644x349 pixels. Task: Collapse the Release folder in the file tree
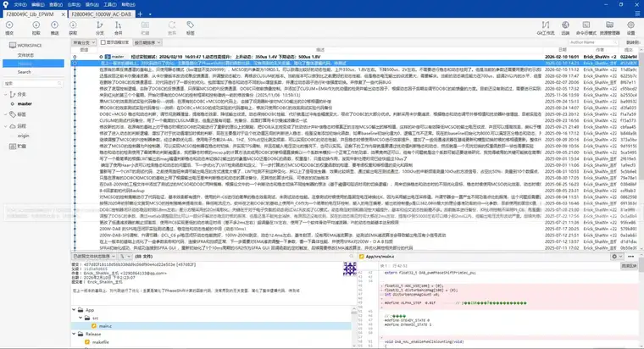74,334
